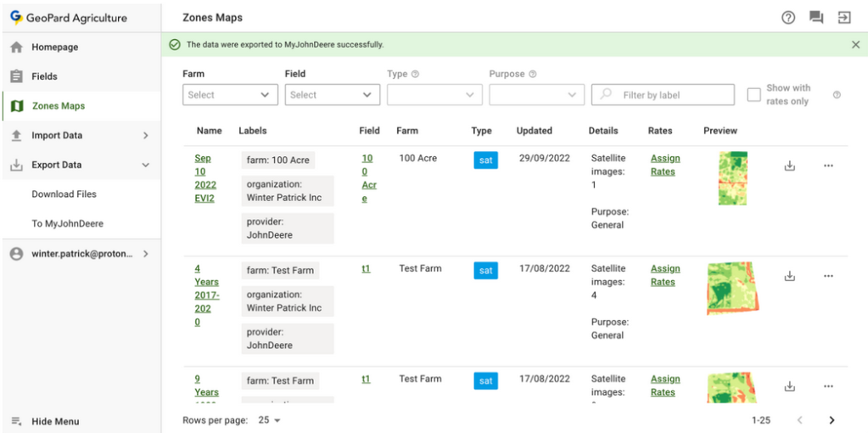The width and height of the screenshot is (868, 433).
Task: Collapse the Export Data menu
Action: pyautogui.click(x=145, y=165)
